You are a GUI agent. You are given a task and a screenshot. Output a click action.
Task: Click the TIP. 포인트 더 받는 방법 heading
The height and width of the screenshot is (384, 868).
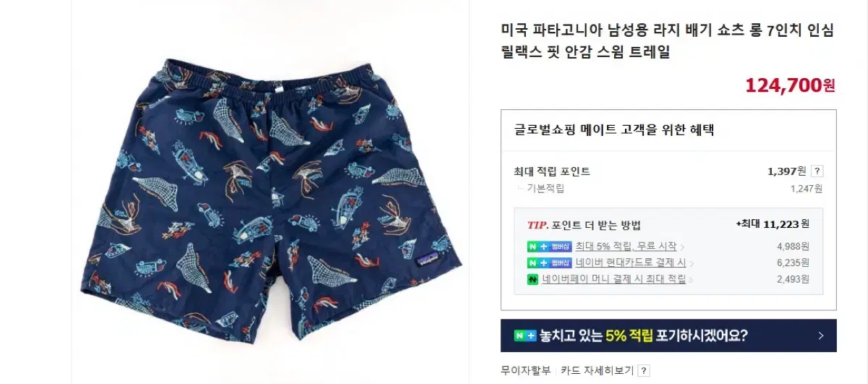tap(584, 225)
